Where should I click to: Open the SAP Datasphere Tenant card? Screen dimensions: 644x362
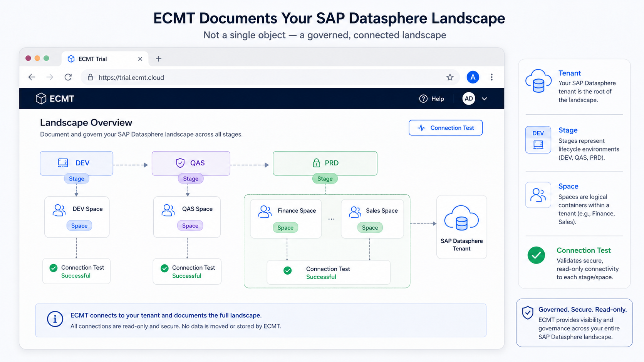(x=461, y=227)
